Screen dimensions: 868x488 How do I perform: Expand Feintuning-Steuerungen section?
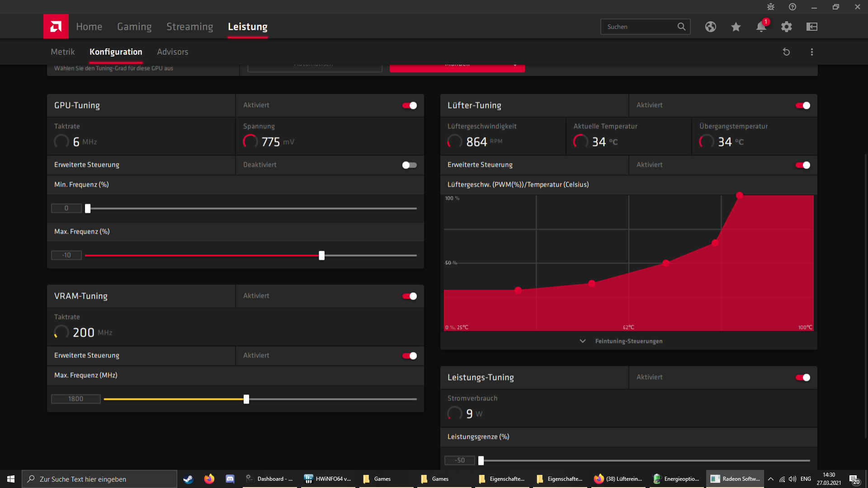(x=628, y=341)
